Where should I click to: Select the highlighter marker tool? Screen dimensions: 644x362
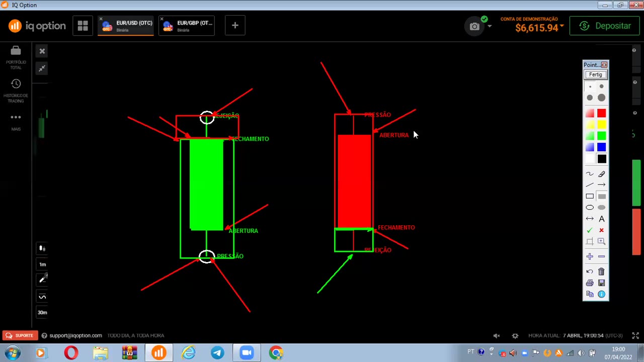(x=602, y=174)
